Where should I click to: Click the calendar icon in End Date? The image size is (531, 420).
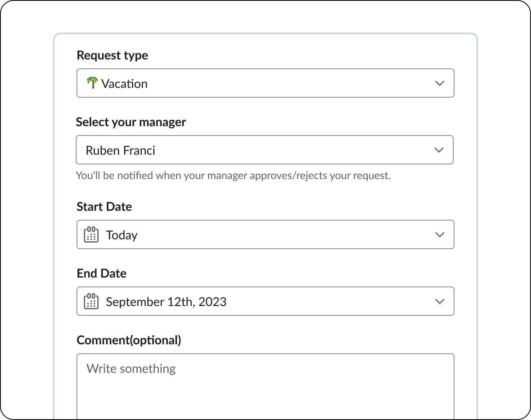91,302
